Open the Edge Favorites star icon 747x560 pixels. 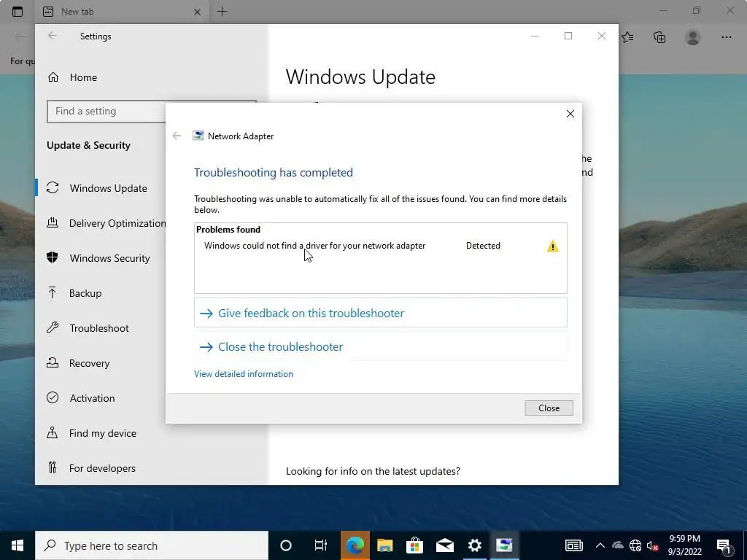click(x=628, y=37)
